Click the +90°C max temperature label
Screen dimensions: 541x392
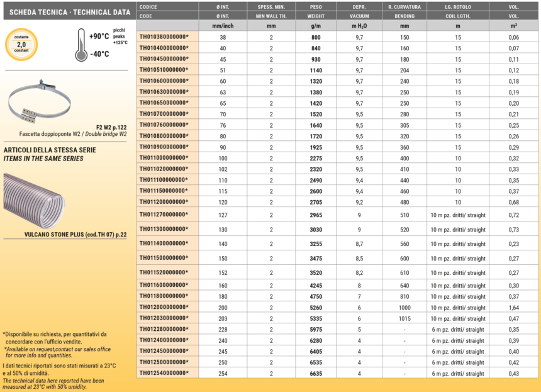[99, 36]
